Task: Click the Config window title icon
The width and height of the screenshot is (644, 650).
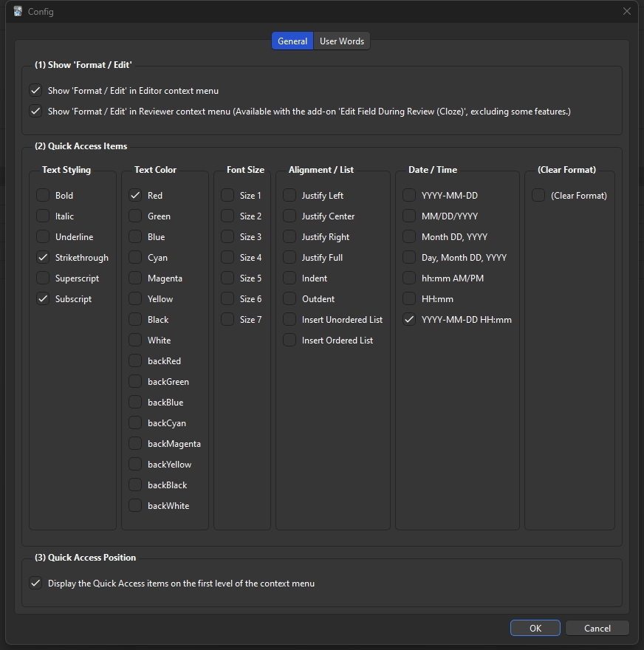Action: pos(18,12)
